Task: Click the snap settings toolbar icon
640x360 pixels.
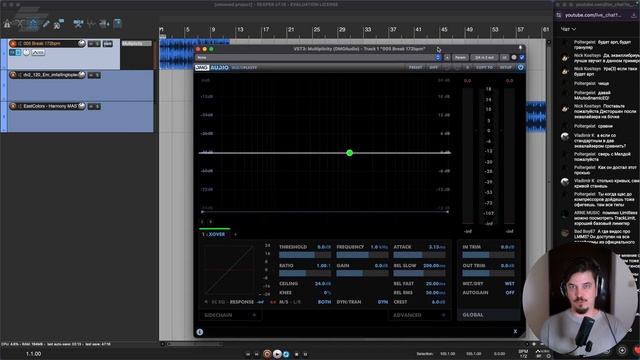Action: [x=59, y=24]
